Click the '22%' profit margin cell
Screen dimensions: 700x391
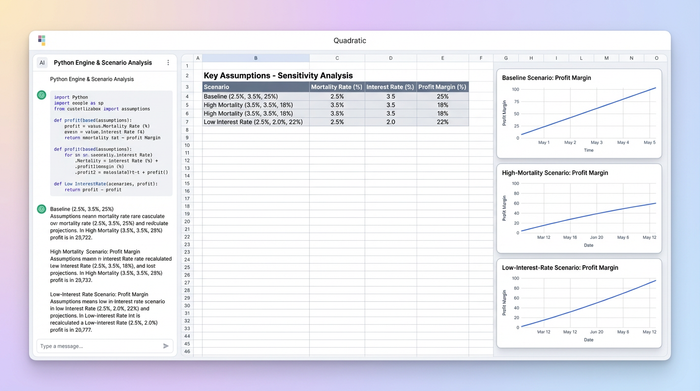442,122
